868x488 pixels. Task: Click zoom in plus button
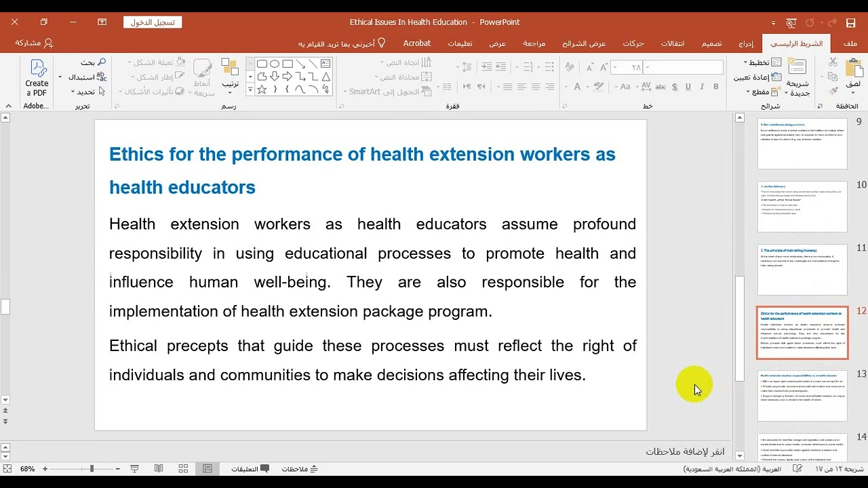coord(45,468)
